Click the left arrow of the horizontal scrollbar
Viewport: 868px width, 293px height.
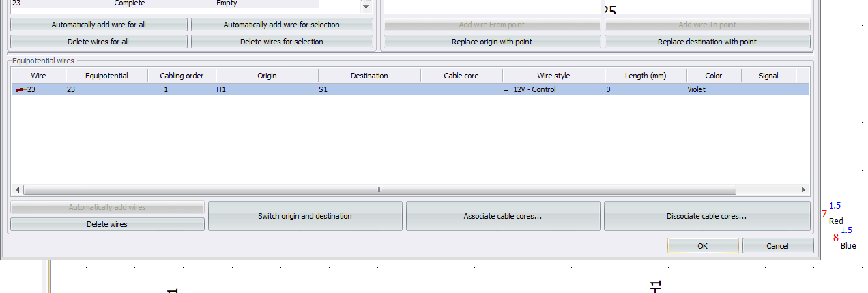(x=18, y=190)
